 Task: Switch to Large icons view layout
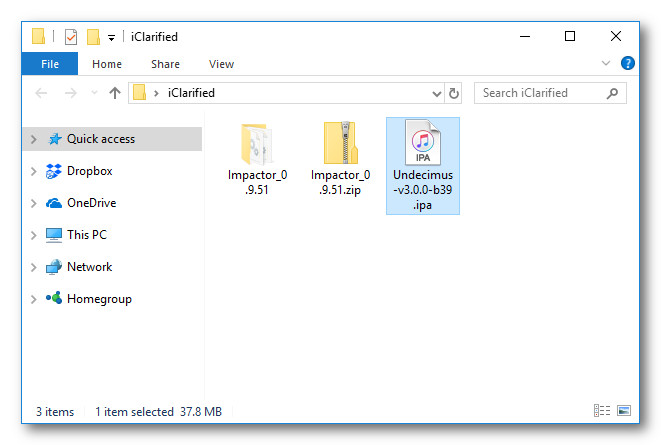[624, 411]
